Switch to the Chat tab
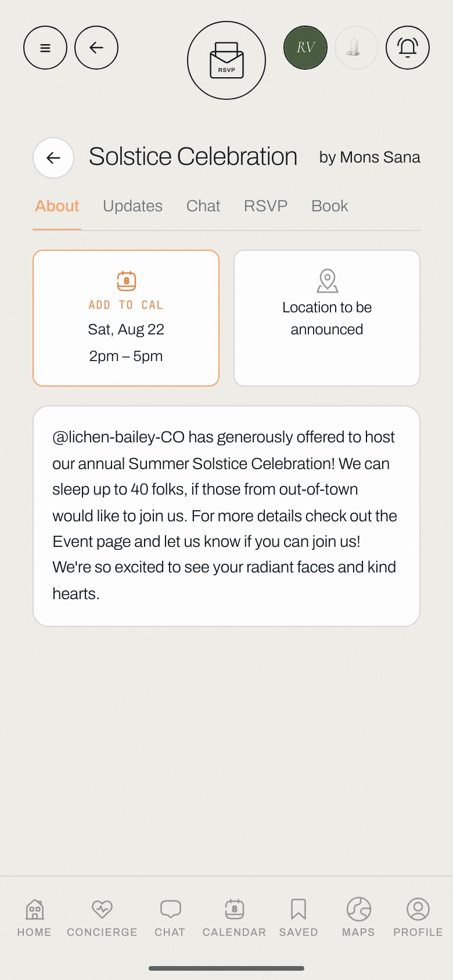Screen dimensions: 453x980 click(x=203, y=206)
